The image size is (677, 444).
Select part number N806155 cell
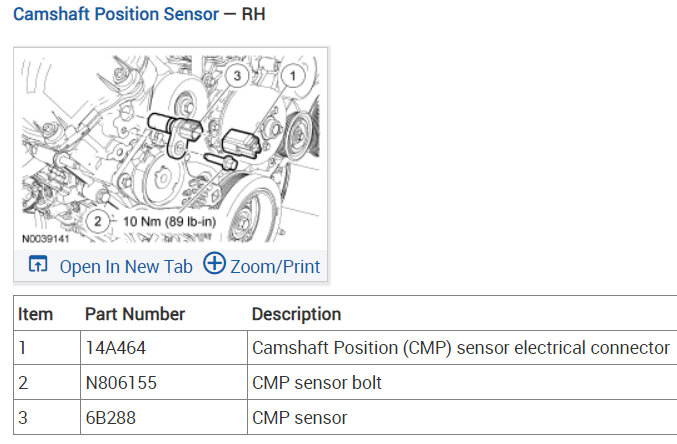[123, 383]
